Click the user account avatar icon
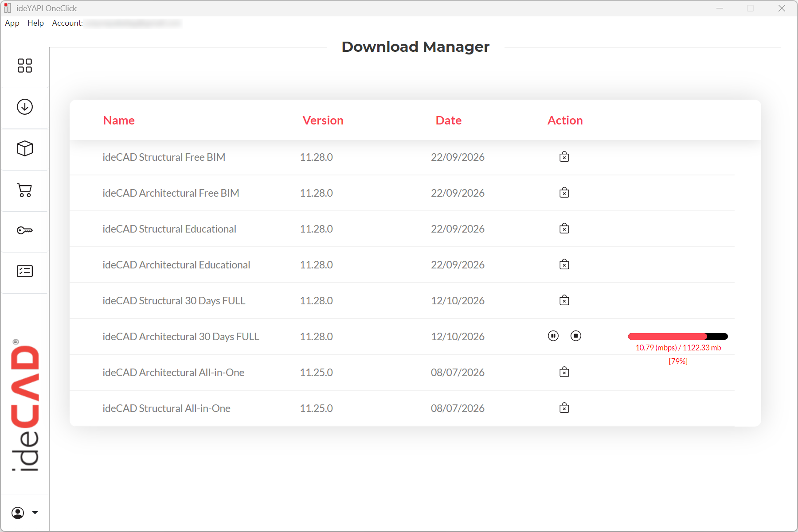 point(18,513)
